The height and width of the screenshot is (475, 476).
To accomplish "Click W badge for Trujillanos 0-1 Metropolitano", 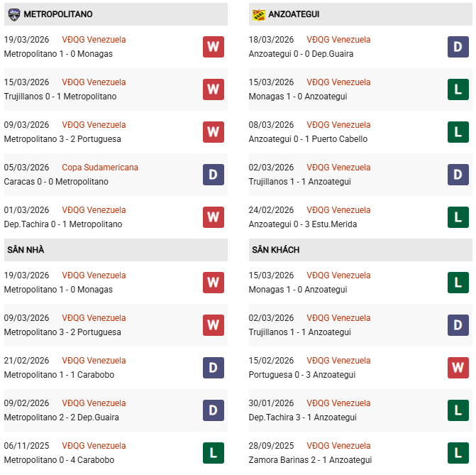I will pyautogui.click(x=214, y=89).
